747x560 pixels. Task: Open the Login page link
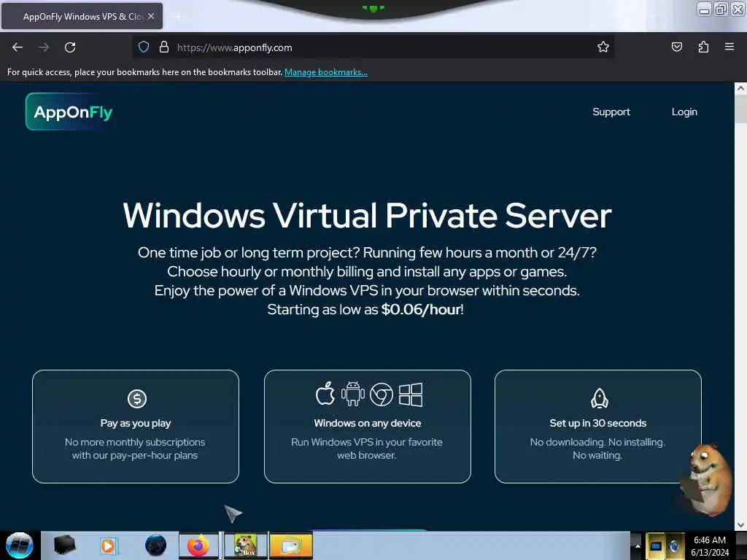coord(684,112)
